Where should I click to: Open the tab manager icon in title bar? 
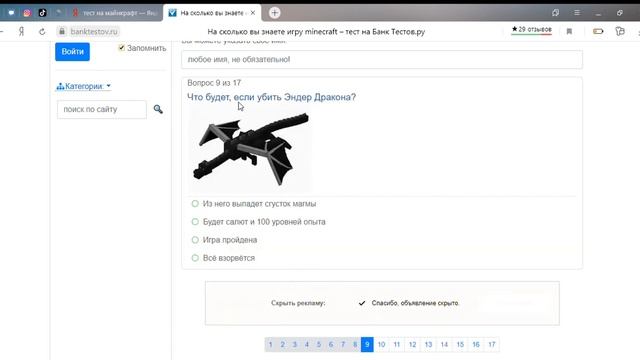[556, 13]
